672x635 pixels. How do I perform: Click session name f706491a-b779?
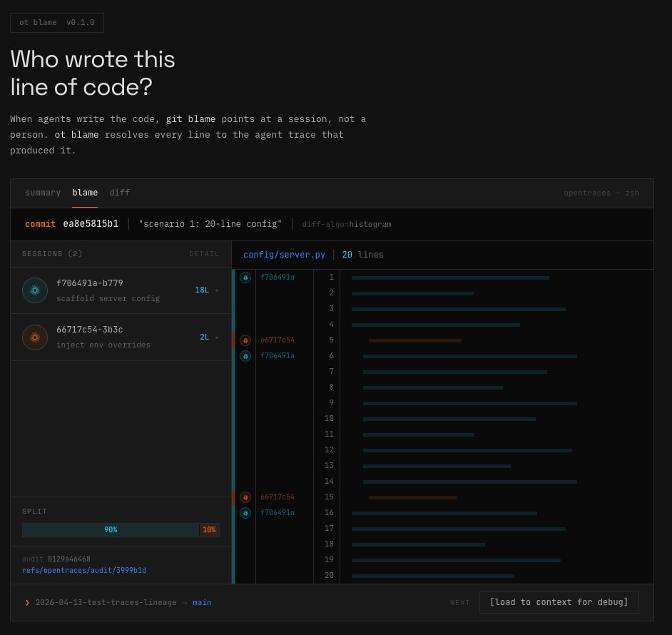click(90, 283)
